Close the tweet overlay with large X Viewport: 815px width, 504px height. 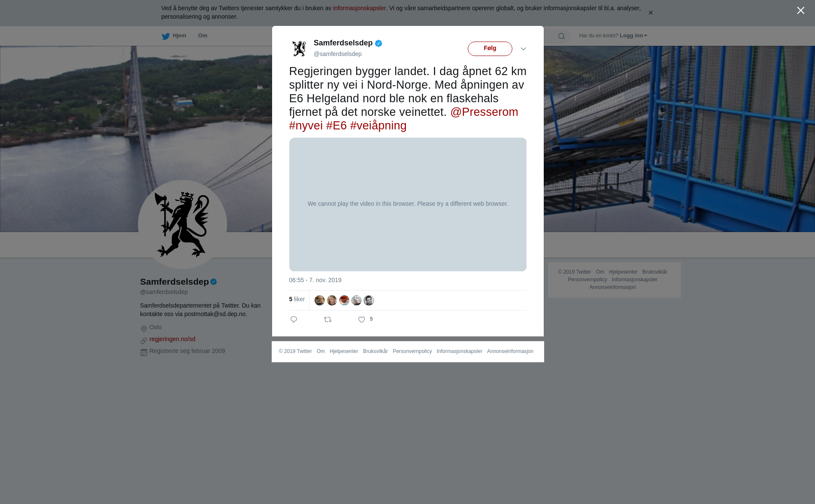(801, 11)
